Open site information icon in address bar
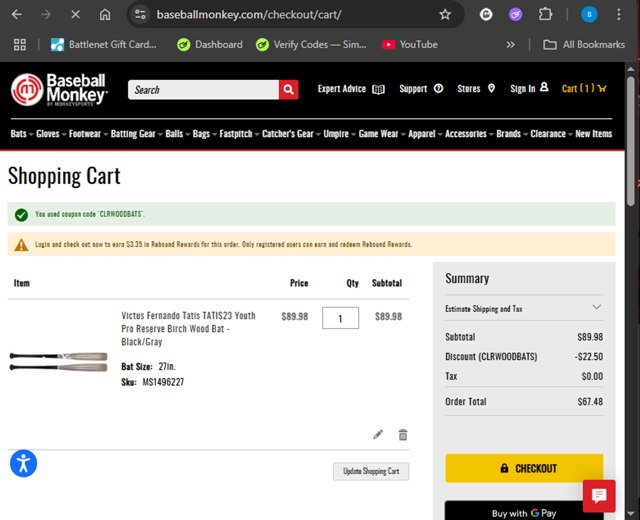Image resolution: width=640 pixels, height=520 pixels. click(x=140, y=15)
